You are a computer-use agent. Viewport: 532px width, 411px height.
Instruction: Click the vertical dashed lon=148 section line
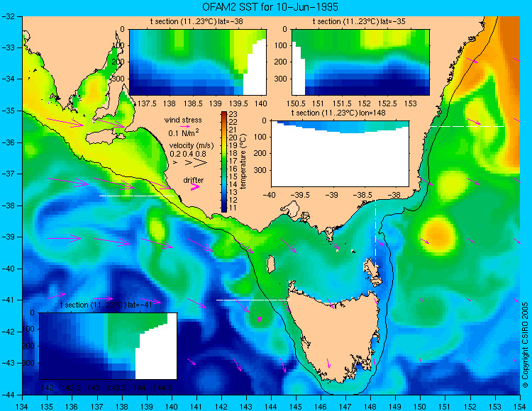(x=375, y=234)
